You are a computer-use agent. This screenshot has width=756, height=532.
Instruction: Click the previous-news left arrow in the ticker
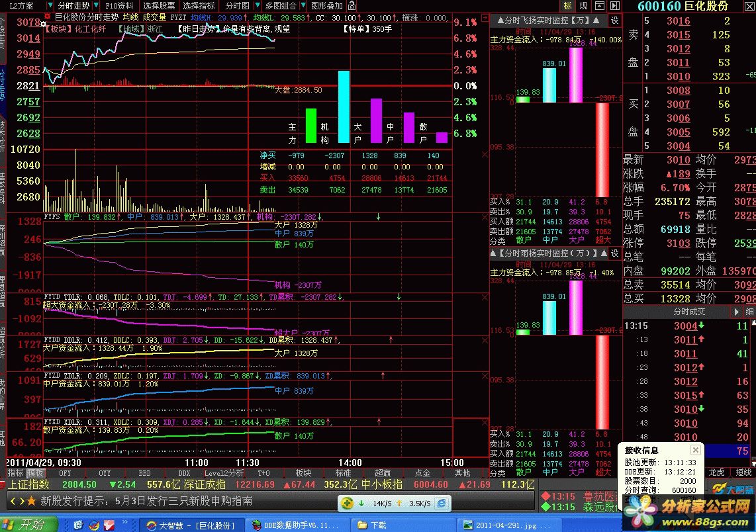(13, 501)
